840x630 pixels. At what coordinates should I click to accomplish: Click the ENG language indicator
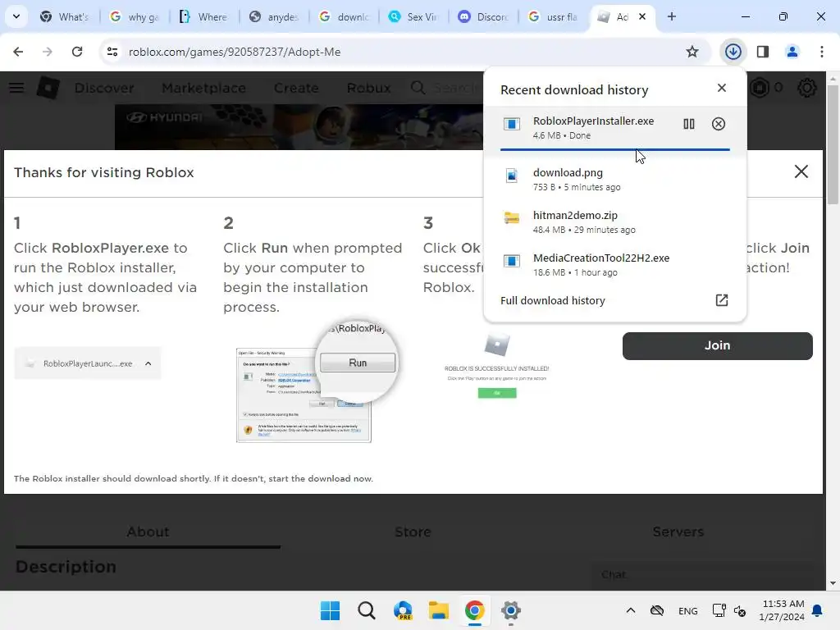click(688, 610)
